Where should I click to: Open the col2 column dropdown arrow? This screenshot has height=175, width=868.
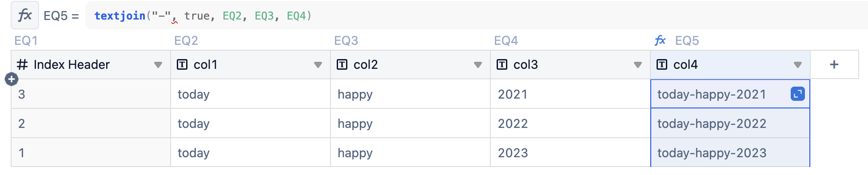click(x=478, y=65)
